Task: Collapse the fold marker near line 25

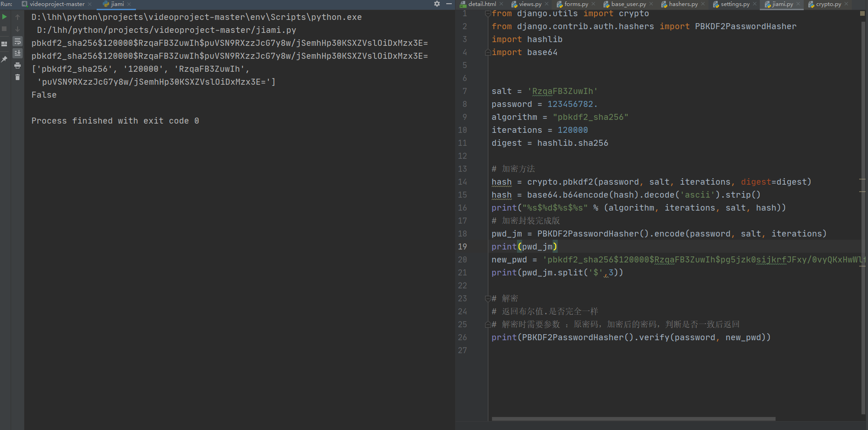Action: [488, 324]
